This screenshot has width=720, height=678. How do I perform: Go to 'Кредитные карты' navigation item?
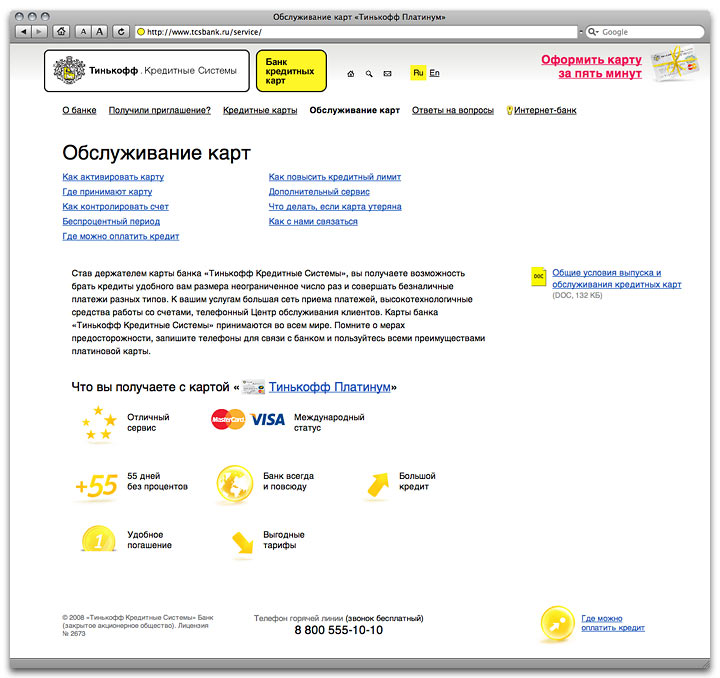point(260,110)
